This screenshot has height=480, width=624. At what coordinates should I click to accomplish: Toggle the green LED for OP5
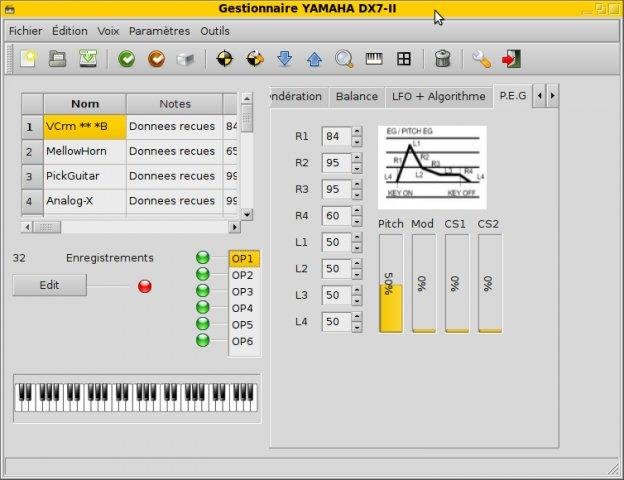203,324
